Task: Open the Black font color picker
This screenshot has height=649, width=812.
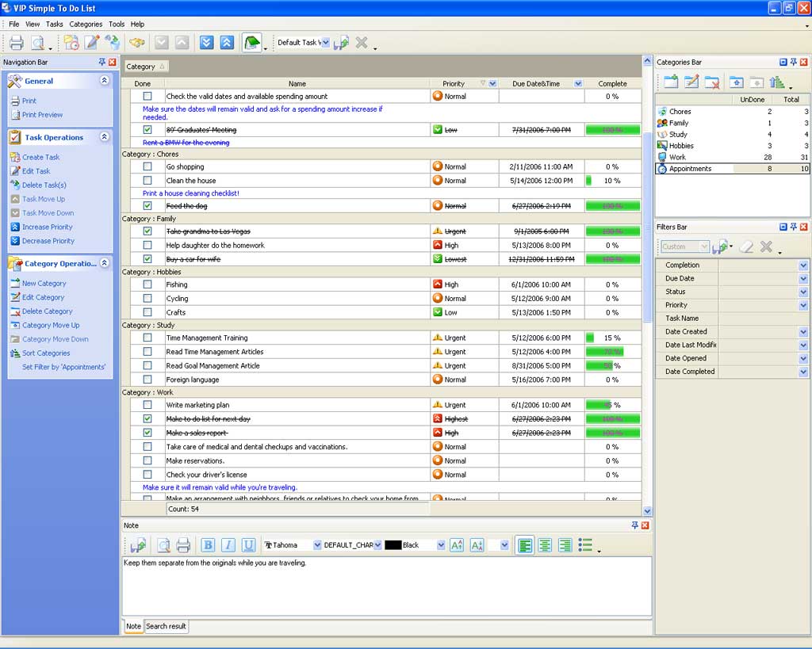Action: (441, 545)
